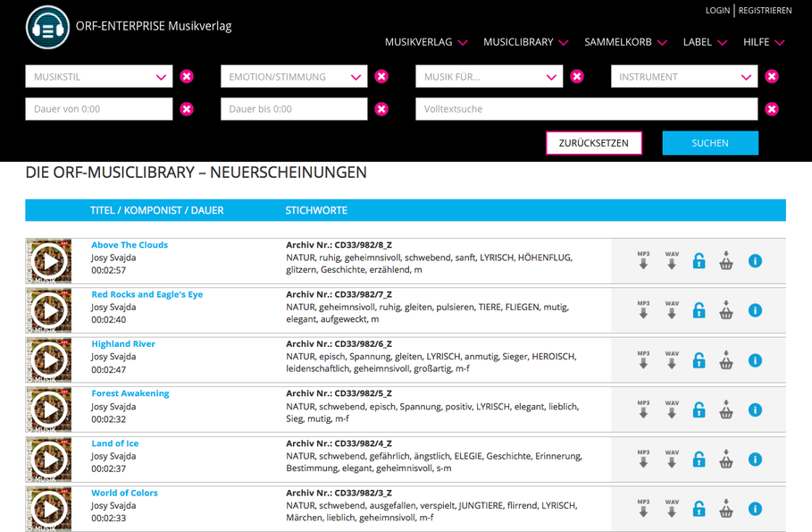Play the track Above The Clouds
The image size is (812, 532).
49,261
